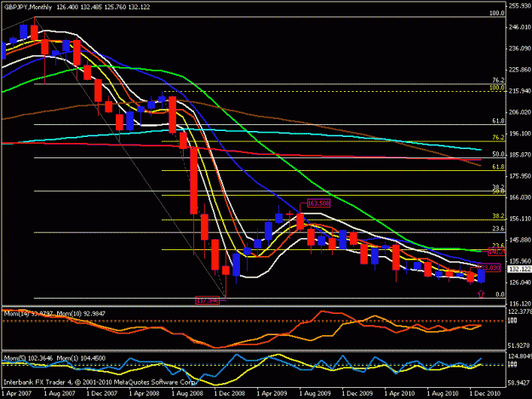Click the 1 Aug 2007 date label
This screenshot has width=532, height=399.
[60, 394]
